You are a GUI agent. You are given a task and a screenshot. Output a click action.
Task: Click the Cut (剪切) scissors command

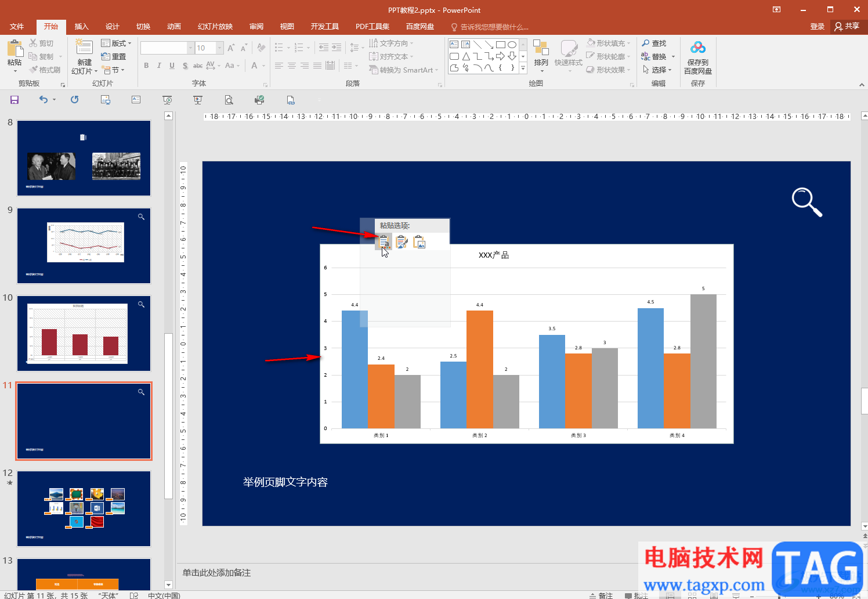click(41, 44)
